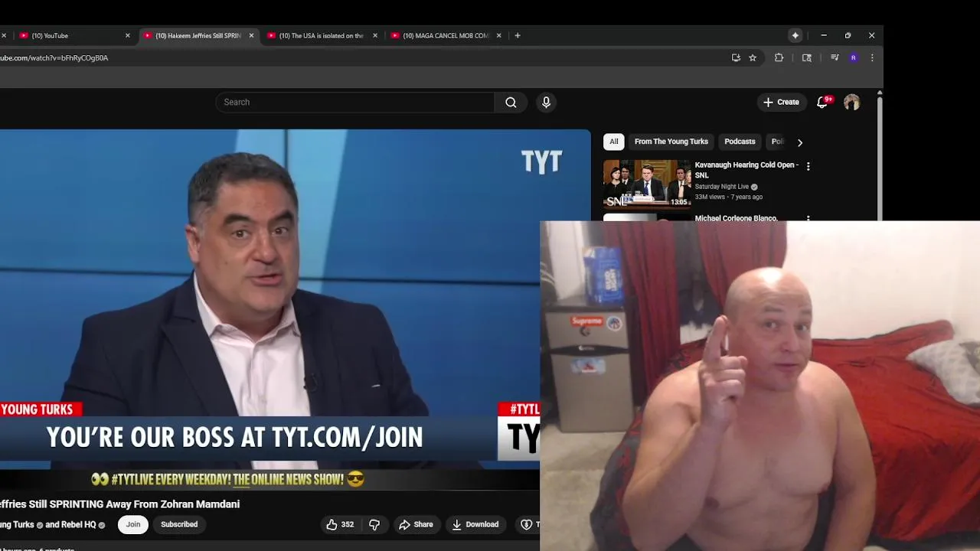
Task: Click the address bar URL
Action: (x=54, y=58)
